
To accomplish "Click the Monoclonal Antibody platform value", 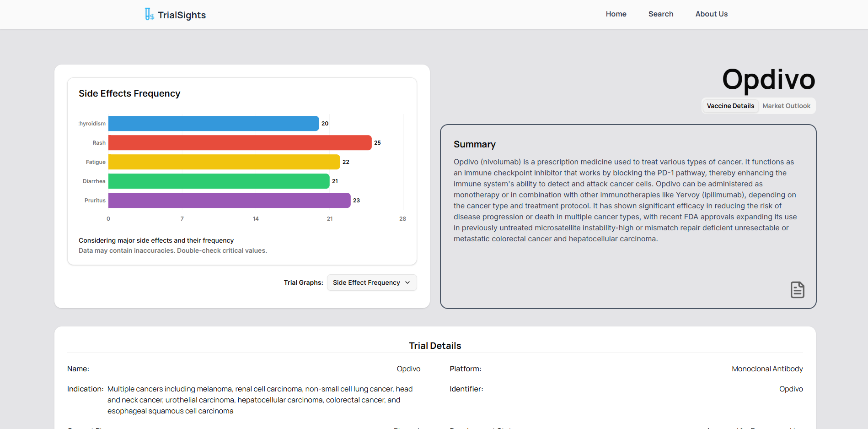I will coord(767,369).
